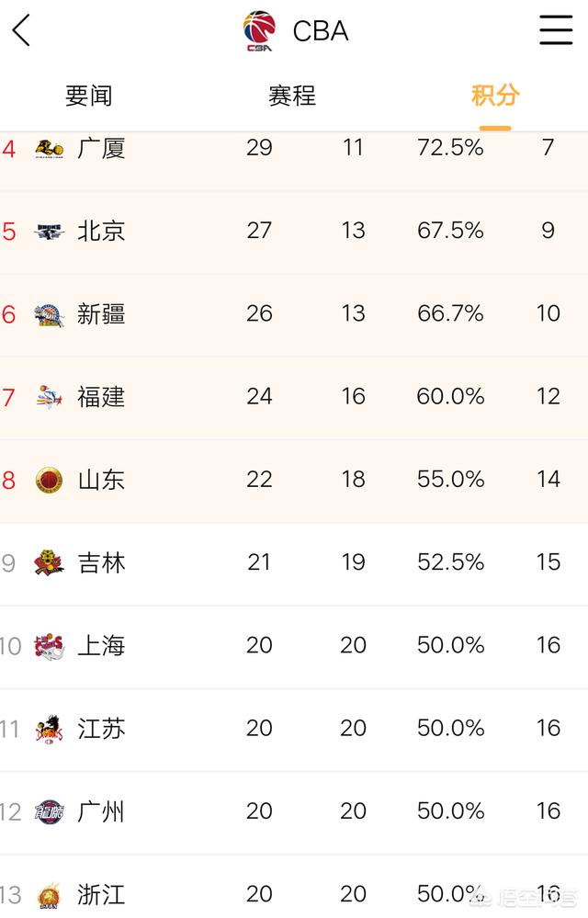
Task: Tap the 北京 Ducks team logo
Action: 49,232
